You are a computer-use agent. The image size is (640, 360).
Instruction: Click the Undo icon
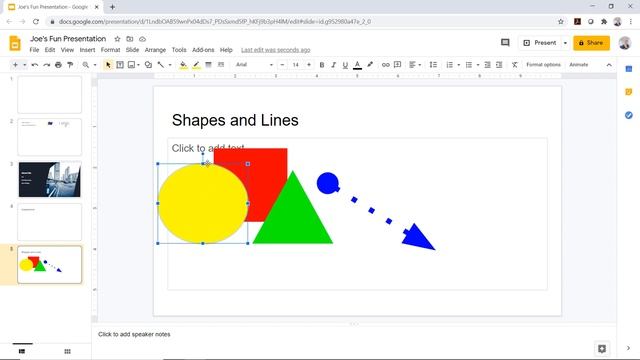pos(35,65)
